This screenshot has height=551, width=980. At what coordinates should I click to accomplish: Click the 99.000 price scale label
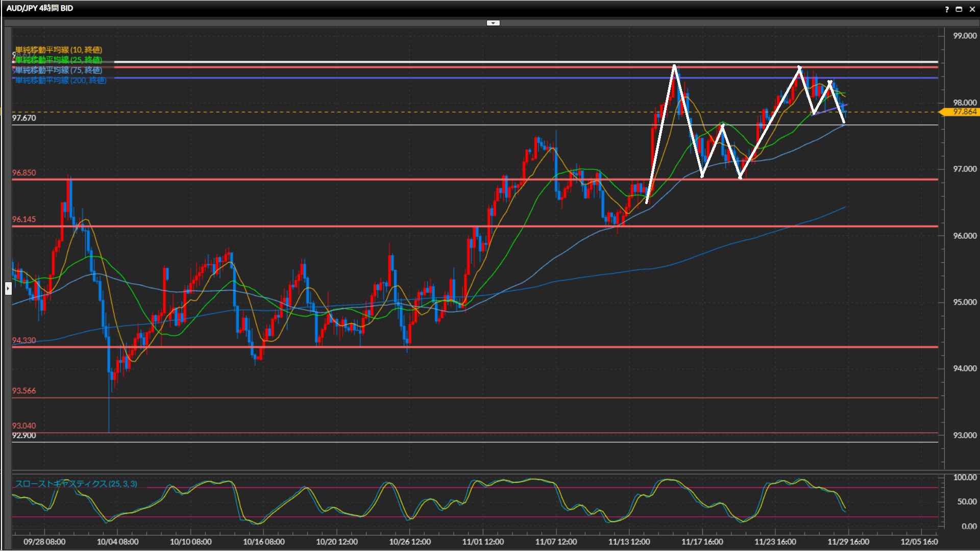(964, 36)
